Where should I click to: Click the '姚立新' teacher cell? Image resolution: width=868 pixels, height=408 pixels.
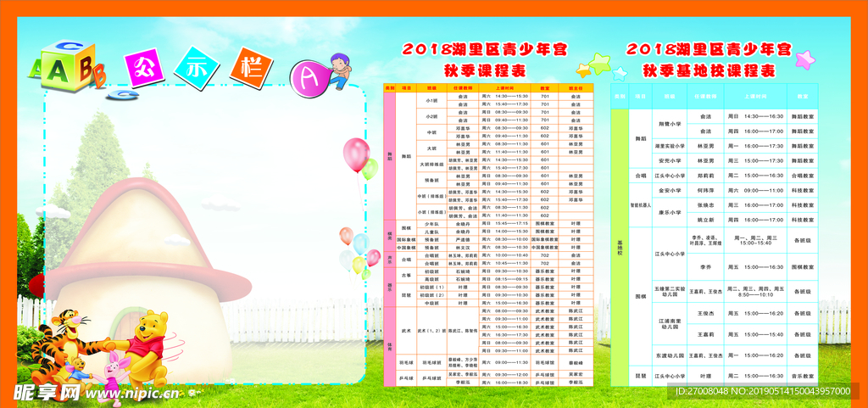point(705,220)
